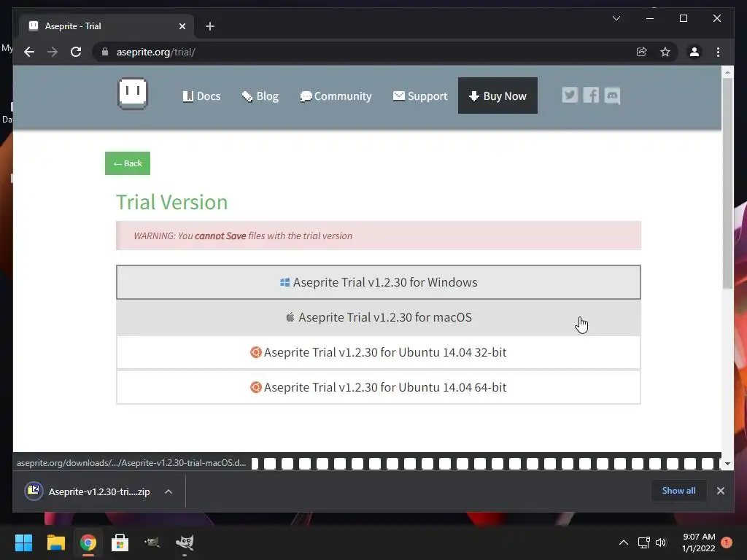Open File Explorer from the taskbar
747x560 pixels.
click(x=55, y=542)
